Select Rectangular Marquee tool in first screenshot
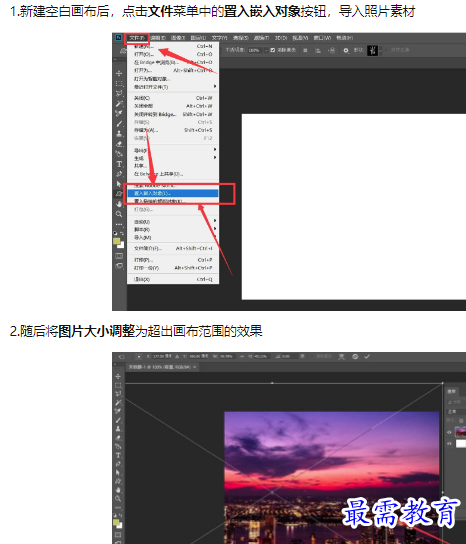The image size is (466, 544). [119, 84]
